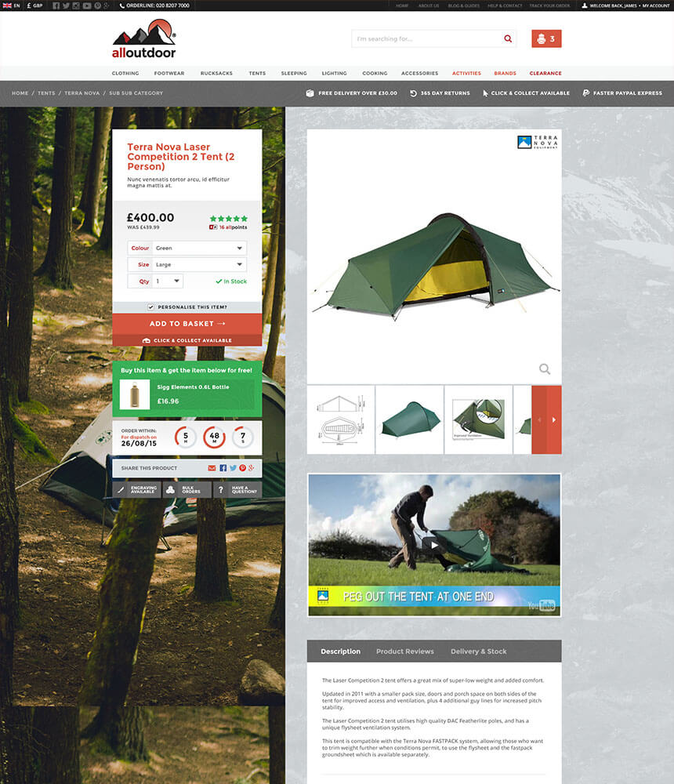This screenshot has width=674, height=784.
Task: Show next thumbnails with right arrow
Action: tap(554, 419)
